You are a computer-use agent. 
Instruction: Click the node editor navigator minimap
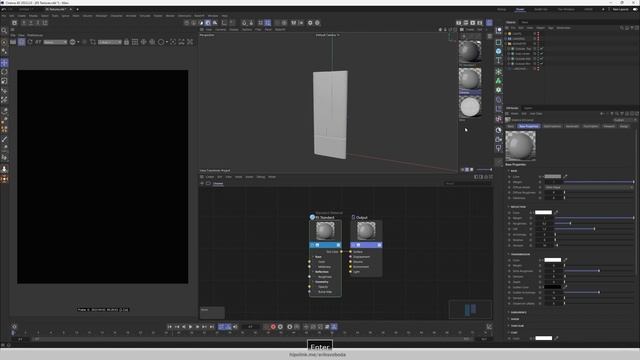pyautogui.click(x=470, y=310)
